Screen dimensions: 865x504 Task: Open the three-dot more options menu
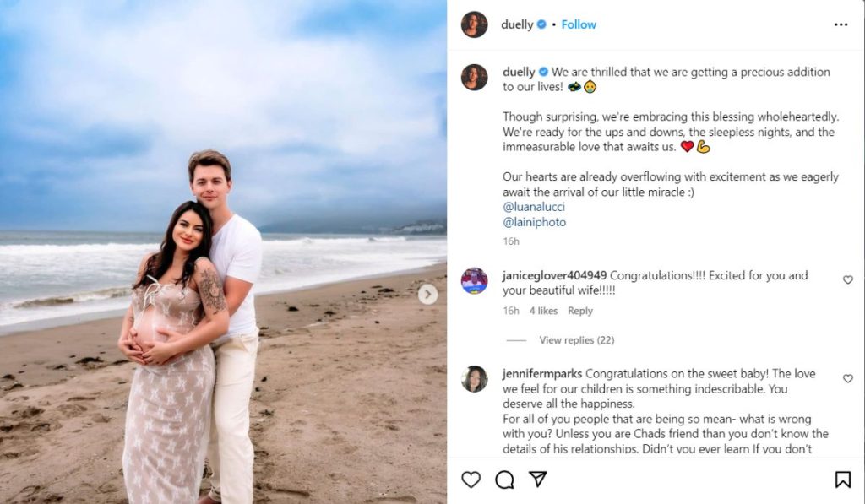click(x=841, y=24)
